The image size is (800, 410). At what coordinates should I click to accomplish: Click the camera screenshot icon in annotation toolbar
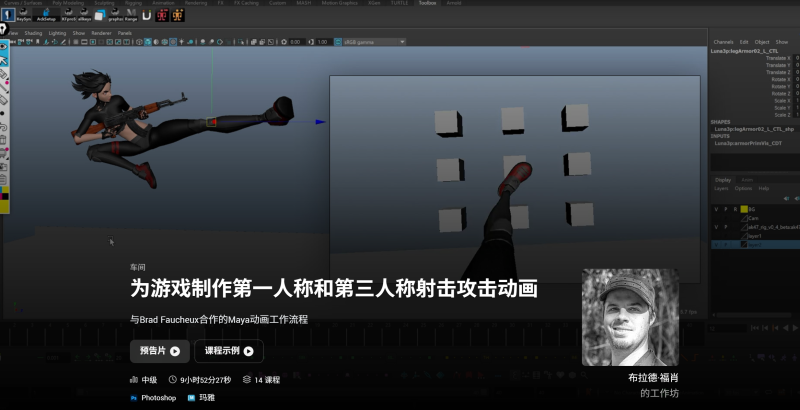pyautogui.click(x=4, y=166)
